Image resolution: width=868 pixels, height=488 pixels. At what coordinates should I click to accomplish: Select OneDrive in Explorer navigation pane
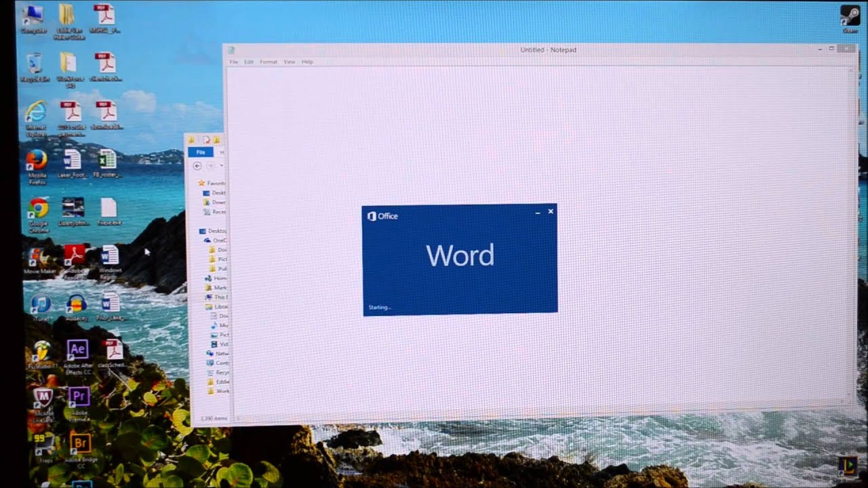point(215,240)
